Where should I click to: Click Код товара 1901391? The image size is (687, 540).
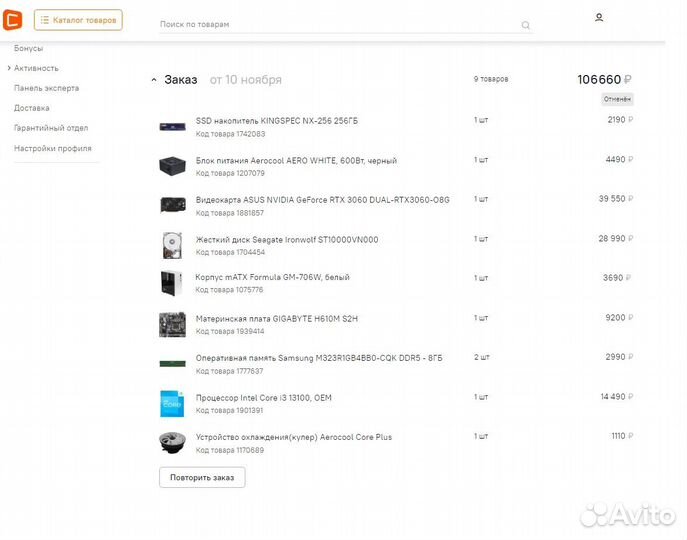point(229,411)
